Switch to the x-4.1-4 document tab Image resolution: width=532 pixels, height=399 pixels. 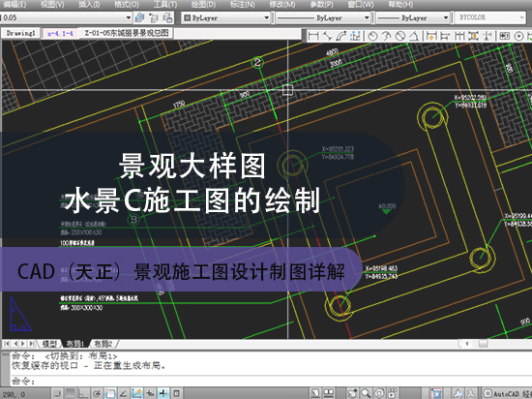tap(60, 33)
